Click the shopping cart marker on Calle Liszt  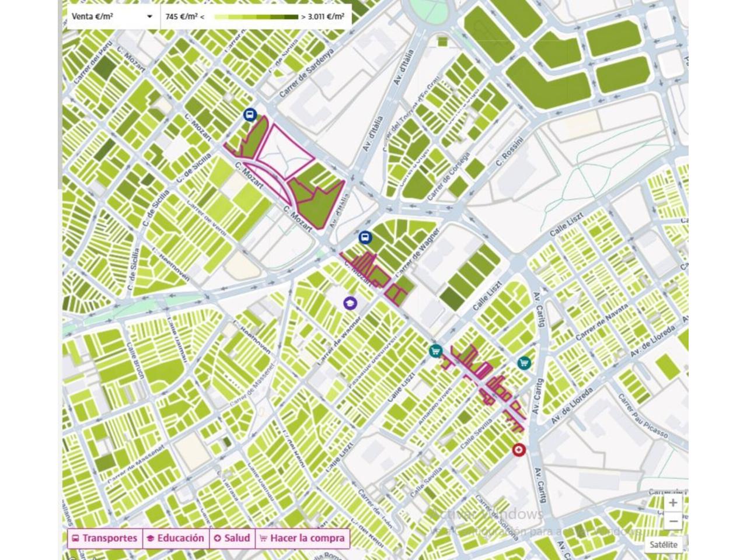point(435,351)
